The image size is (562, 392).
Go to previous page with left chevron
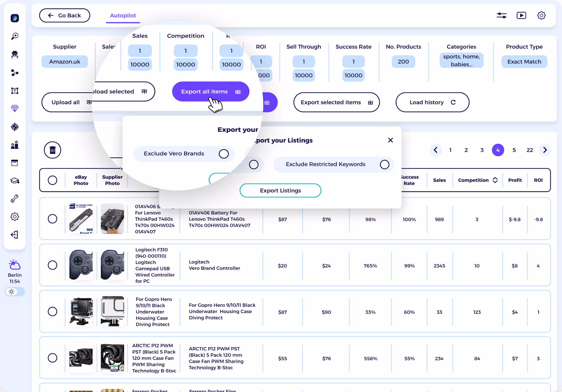436,150
